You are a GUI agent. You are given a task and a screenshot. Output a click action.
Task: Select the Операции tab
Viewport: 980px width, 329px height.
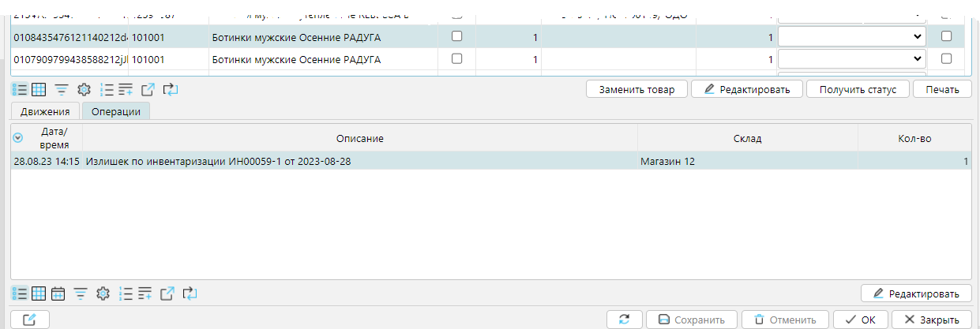coord(116,111)
